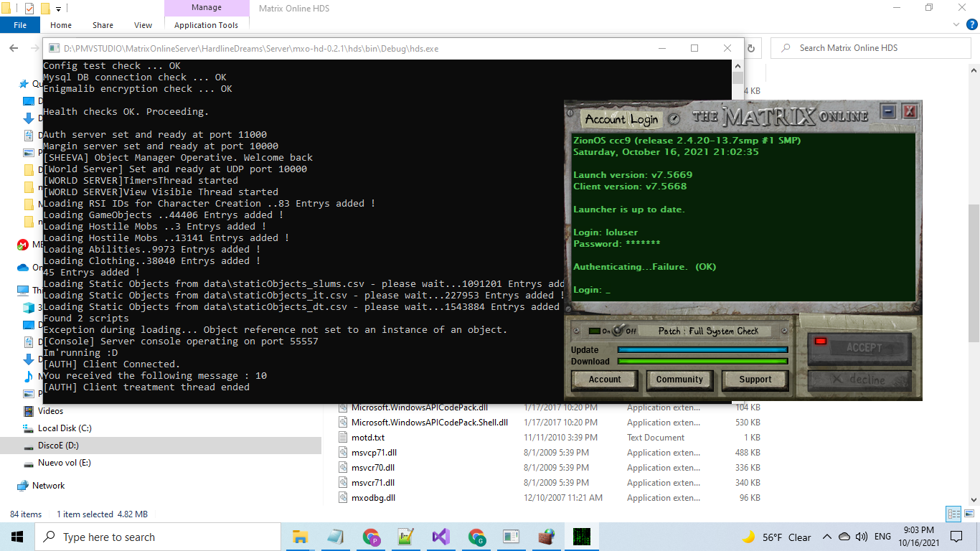Click the blue Update progress bar
The width and height of the screenshot is (980, 551).
point(702,350)
